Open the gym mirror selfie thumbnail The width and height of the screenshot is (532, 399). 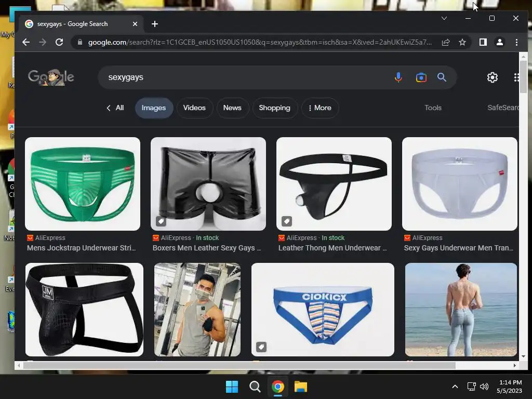pos(197,310)
